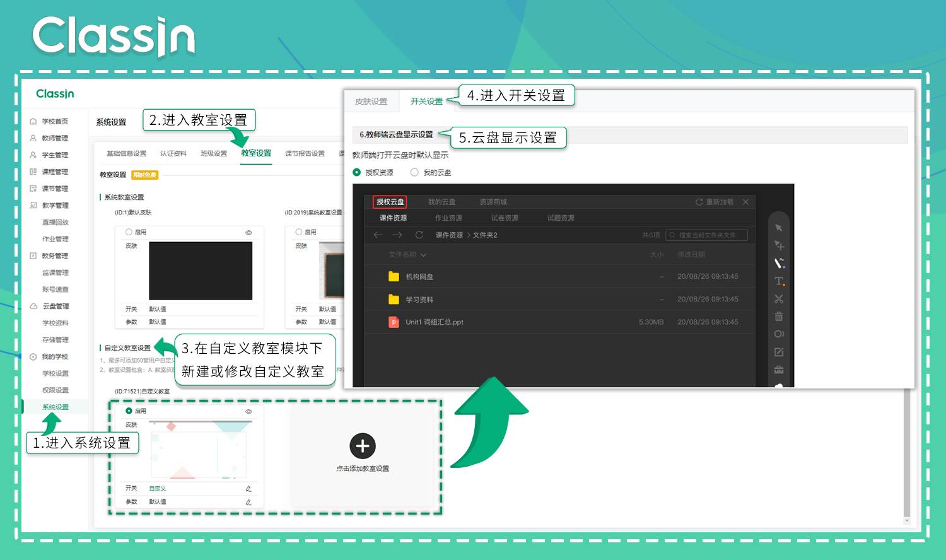Viewport: 946px width, 560px height.
Task: Switch to 课节报告设置 tab
Action: click(x=305, y=153)
